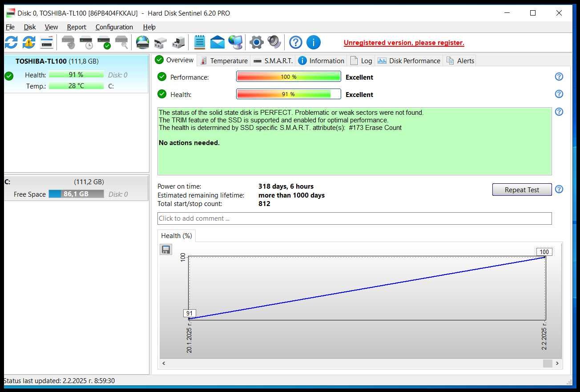Viewport: 580px width, 392px height.
Task: Open the gear Configuration toolbar icon
Action: [257, 43]
